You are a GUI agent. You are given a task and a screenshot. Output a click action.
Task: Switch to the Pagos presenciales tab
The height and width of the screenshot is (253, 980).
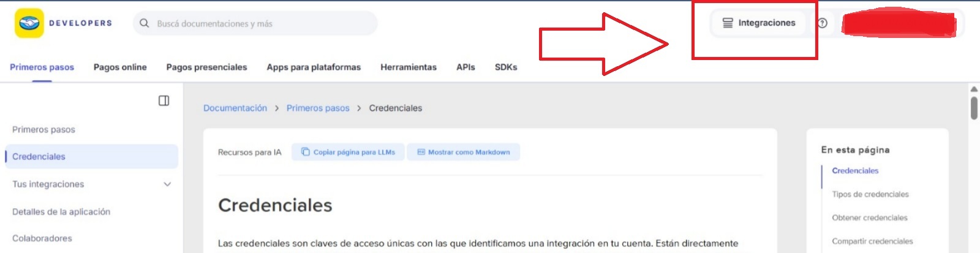coord(206,67)
